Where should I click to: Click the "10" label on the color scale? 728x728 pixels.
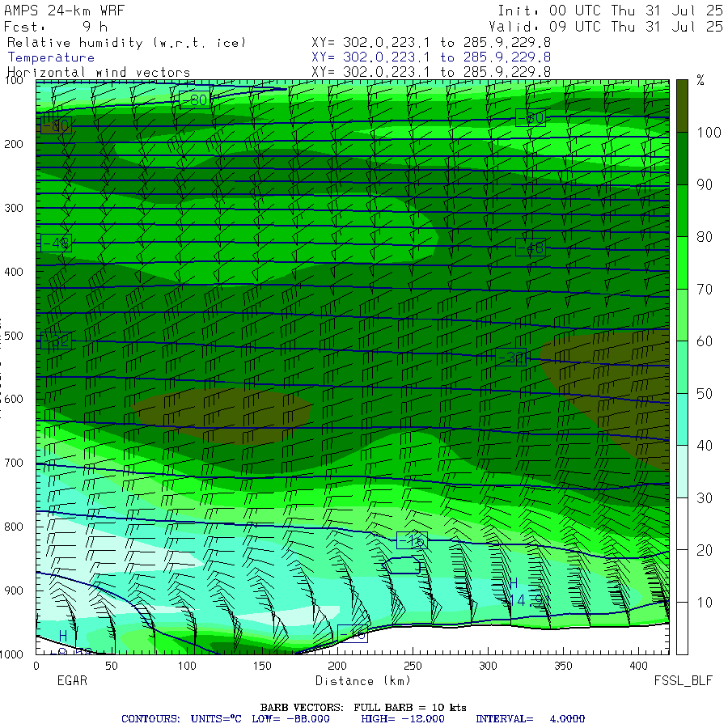coord(705,603)
